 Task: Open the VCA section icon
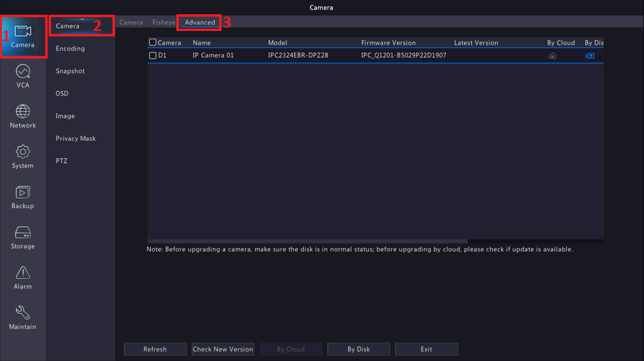[x=23, y=72]
